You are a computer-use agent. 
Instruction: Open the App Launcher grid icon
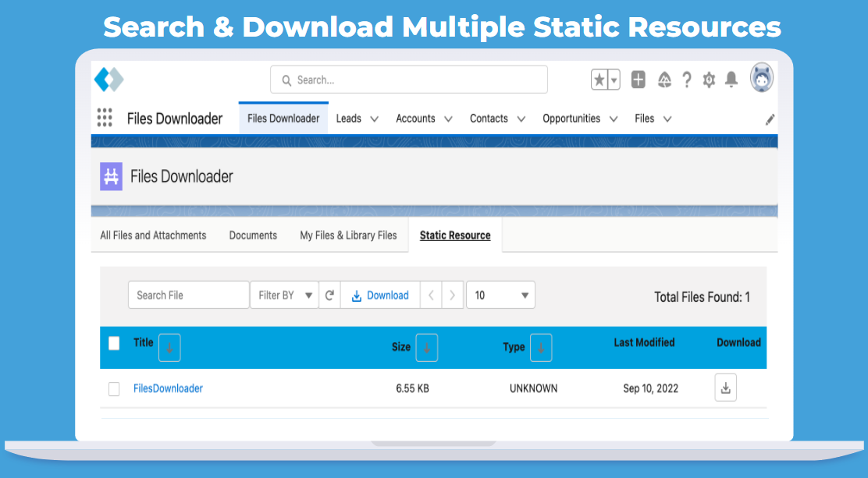(105, 118)
